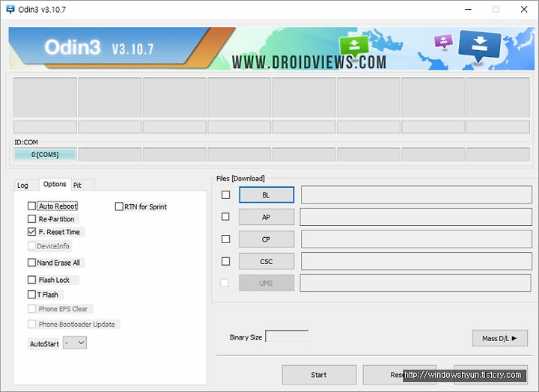Click the CP file button
539x392 pixels.
click(267, 239)
